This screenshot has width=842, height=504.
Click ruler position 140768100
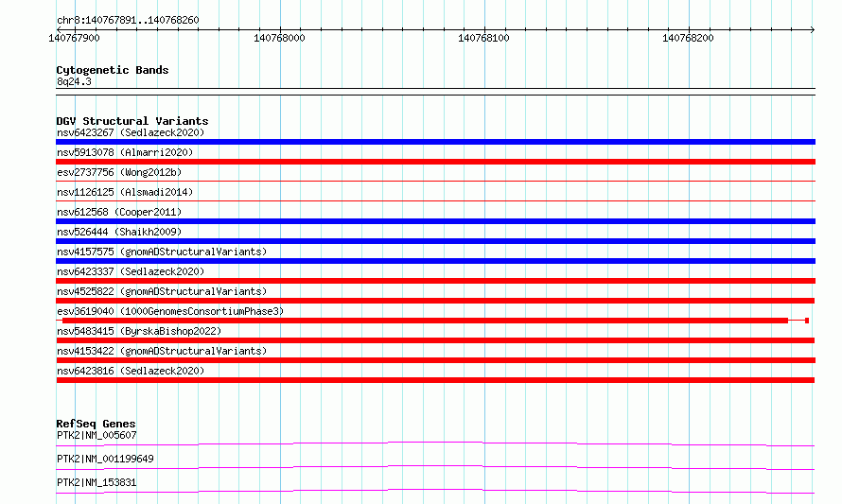pyautogui.click(x=483, y=38)
